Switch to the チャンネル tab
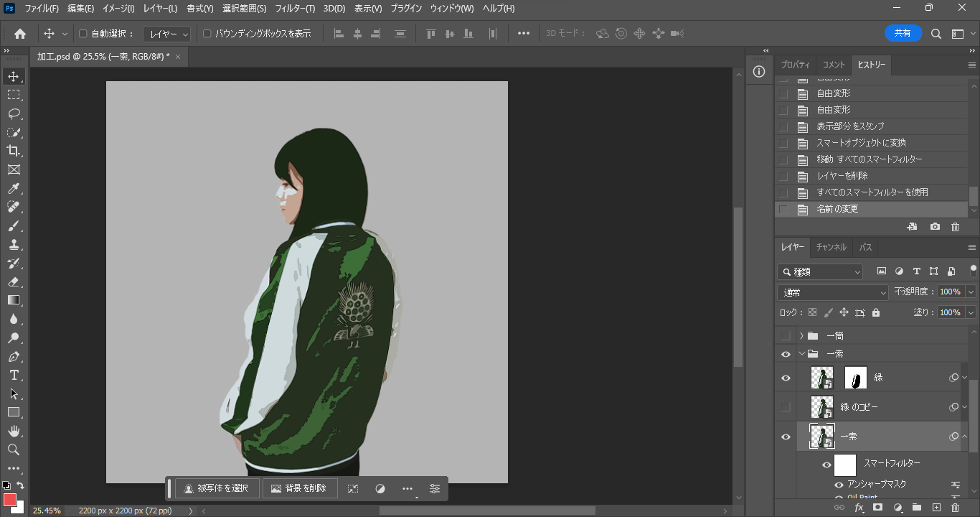Screen dimensions: 980x517 coord(831,247)
